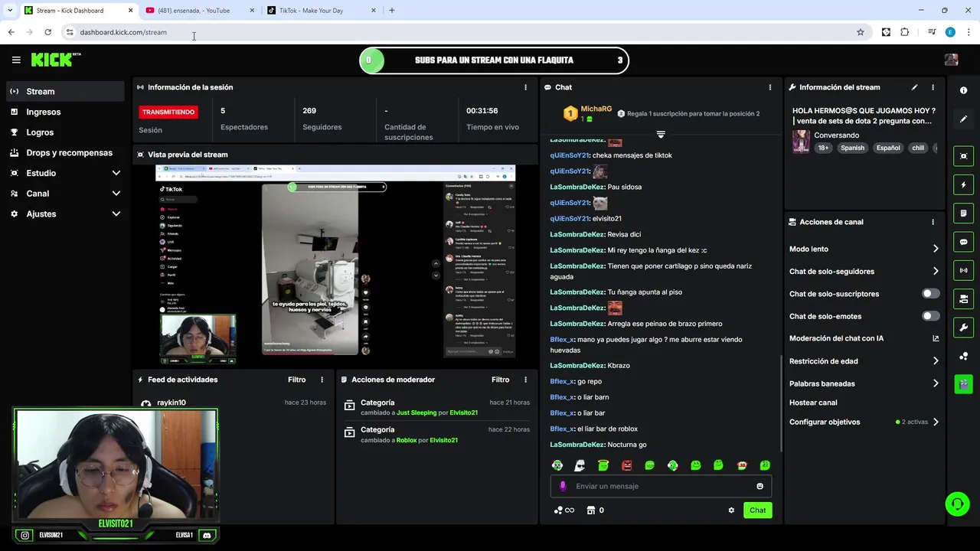Select Drops y recompensas in the sidebar
Image resolution: width=980 pixels, height=551 pixels.
coord(65,152)
